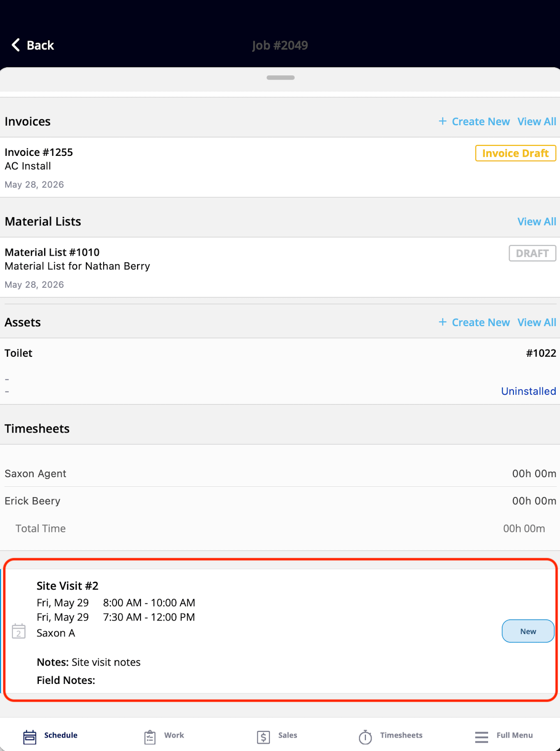560x751 pixels.
Task: View all Invoices
Action: click(x=537, y=122)
